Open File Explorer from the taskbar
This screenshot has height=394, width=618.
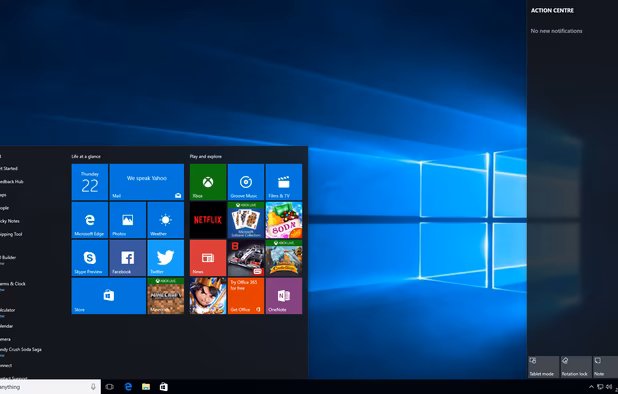(146, 387)
